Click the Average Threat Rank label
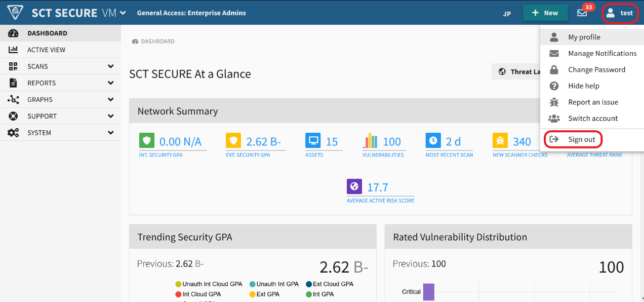This screenshot has height=302, width=644. tap(594, 155)
